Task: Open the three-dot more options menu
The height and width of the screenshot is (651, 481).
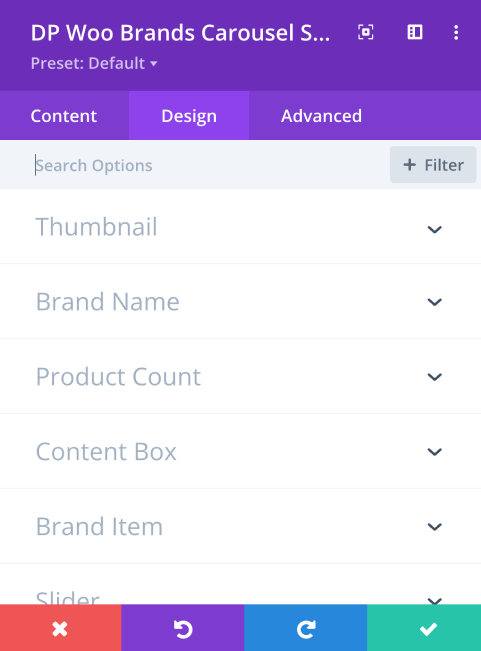Action: pos(456,32)
